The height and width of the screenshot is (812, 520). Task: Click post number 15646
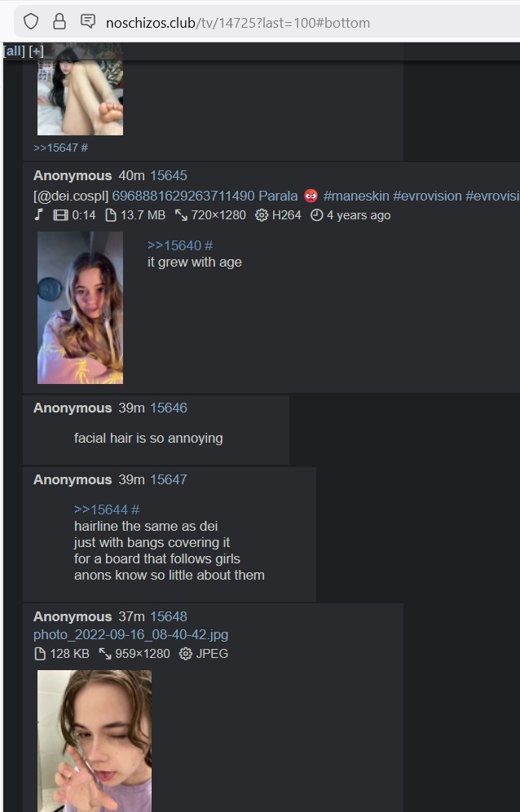coord(169,408)
